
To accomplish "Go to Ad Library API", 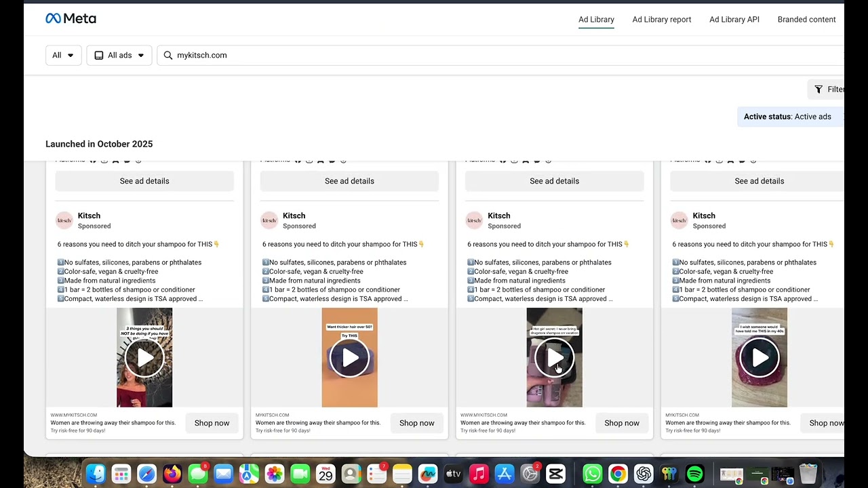I will point(734,20).
